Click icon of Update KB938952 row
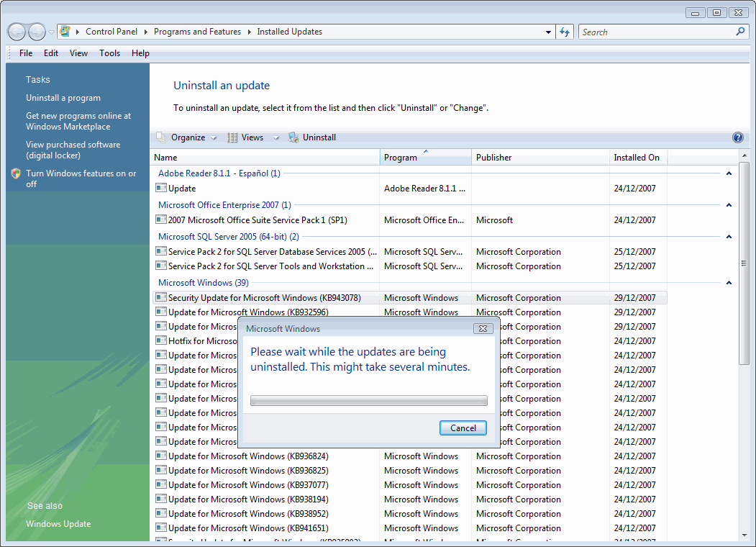The height and width of the screenshot is (547, 756). pos(161,514)
